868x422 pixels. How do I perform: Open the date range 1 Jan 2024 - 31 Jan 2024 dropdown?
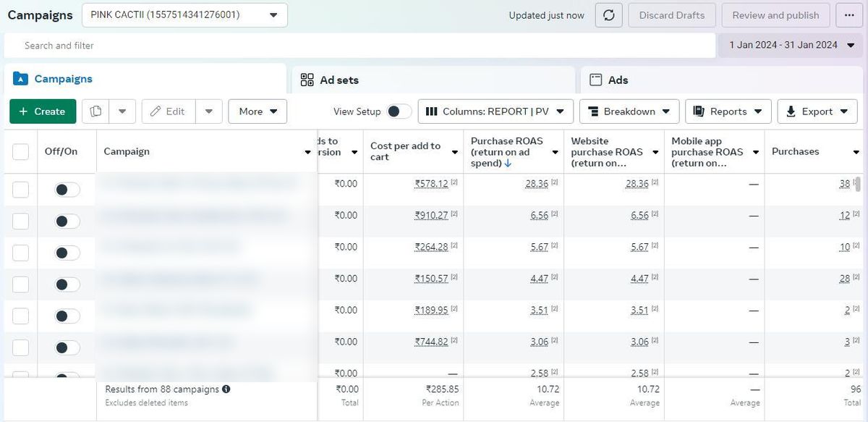pos(790,45)
